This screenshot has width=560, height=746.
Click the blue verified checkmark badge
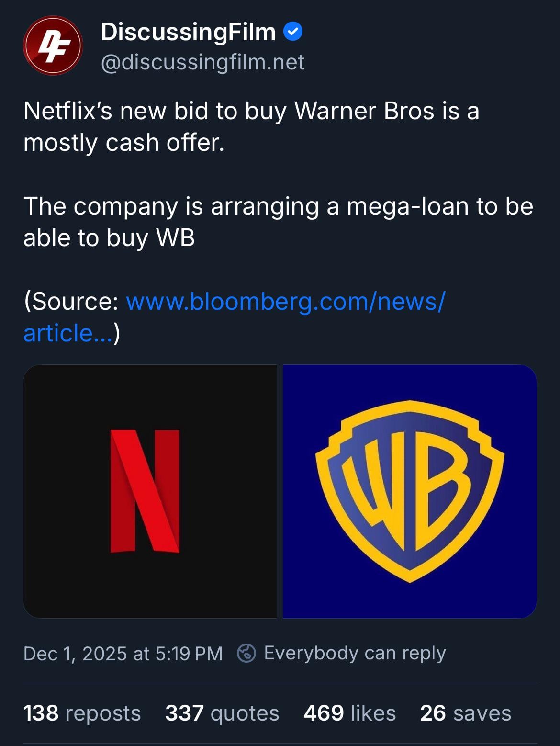click(293, 32)
